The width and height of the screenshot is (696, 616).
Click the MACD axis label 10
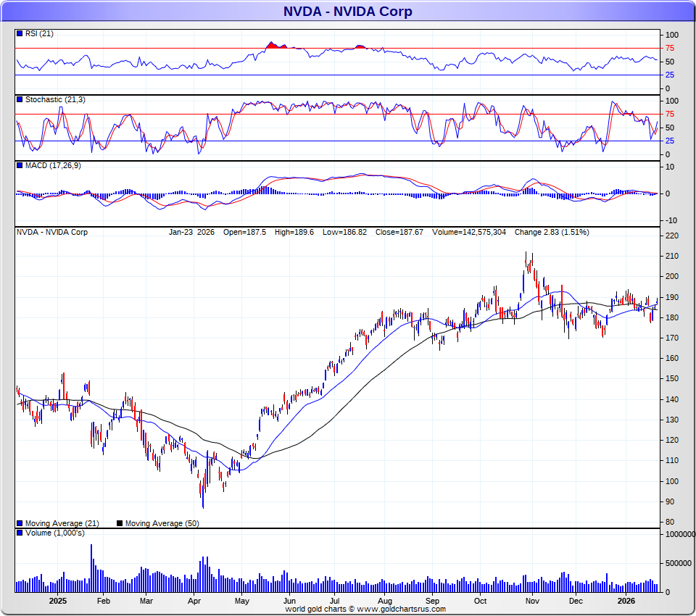670,167
